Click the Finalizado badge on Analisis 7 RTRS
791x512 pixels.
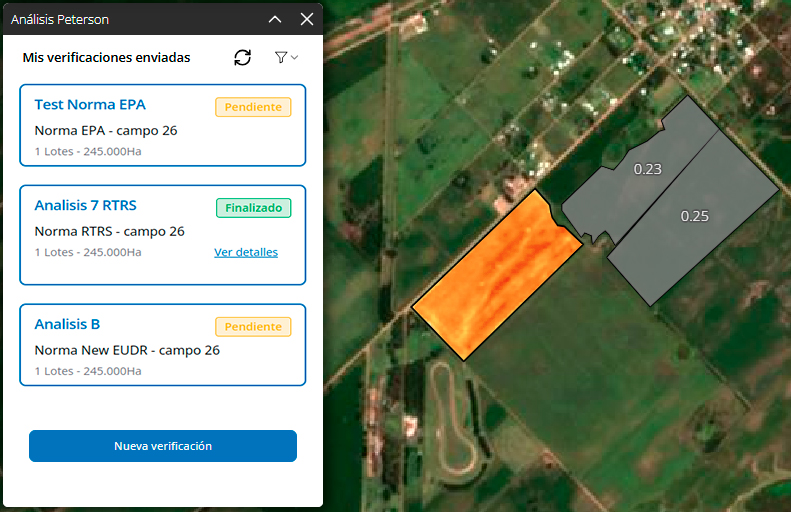[254, 208]
